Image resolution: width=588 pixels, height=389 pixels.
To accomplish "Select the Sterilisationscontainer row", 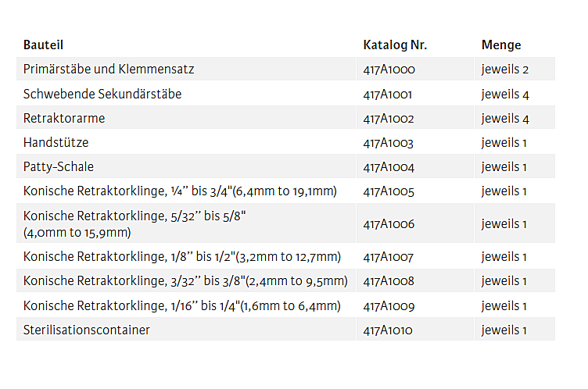I will [86, 330].
